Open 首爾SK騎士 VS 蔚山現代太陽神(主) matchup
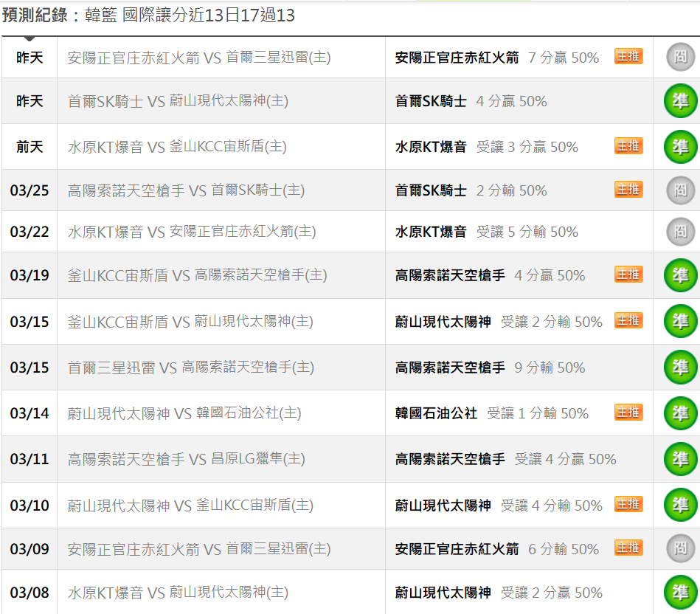Image resolution: width=700 pixels, height=614 pixels. (178, 101)
